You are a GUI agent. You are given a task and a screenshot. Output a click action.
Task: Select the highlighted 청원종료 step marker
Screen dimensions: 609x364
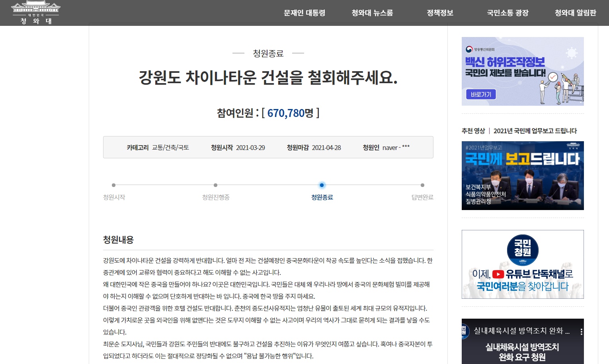(x=322, y=185)
